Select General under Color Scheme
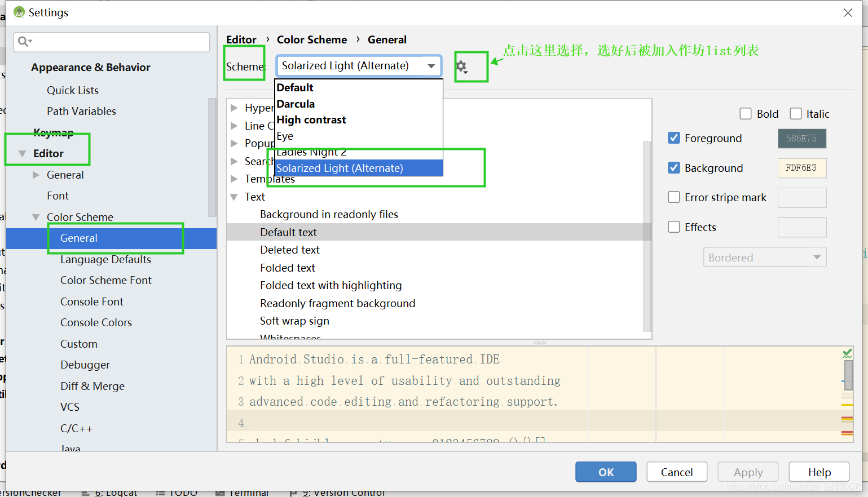The width and height of the screenshot is (868, 497). pyautogui.click(x=111, y=238)
